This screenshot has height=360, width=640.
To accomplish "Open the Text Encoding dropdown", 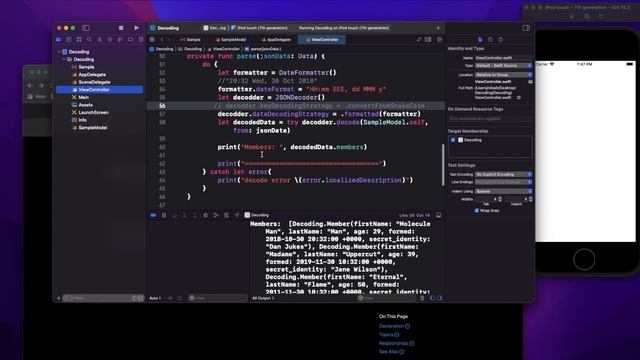I will (504, 174).
